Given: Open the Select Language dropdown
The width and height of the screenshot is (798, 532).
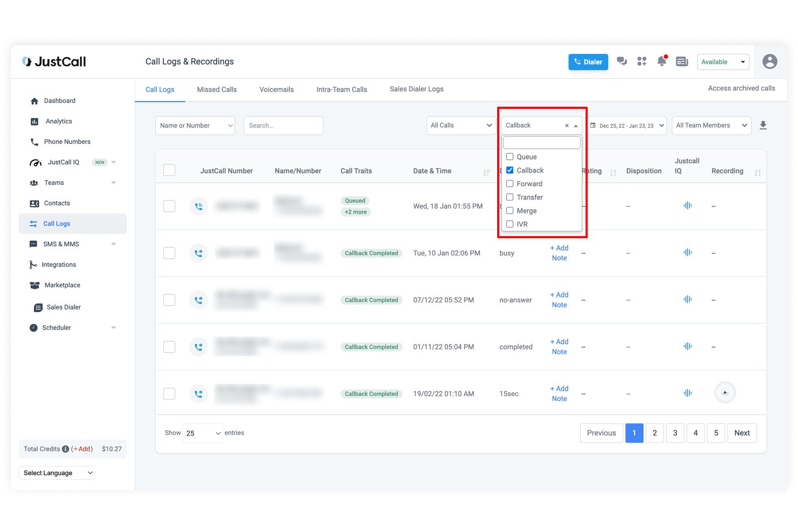Looking at the screenshot, I should pyautogui.click(x=57, y=473).
